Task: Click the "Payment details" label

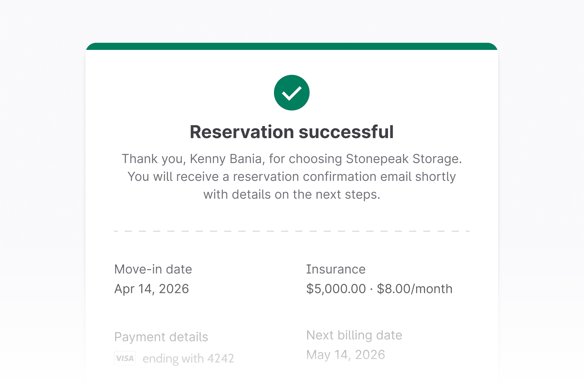Action: click(x=161, y=337)
